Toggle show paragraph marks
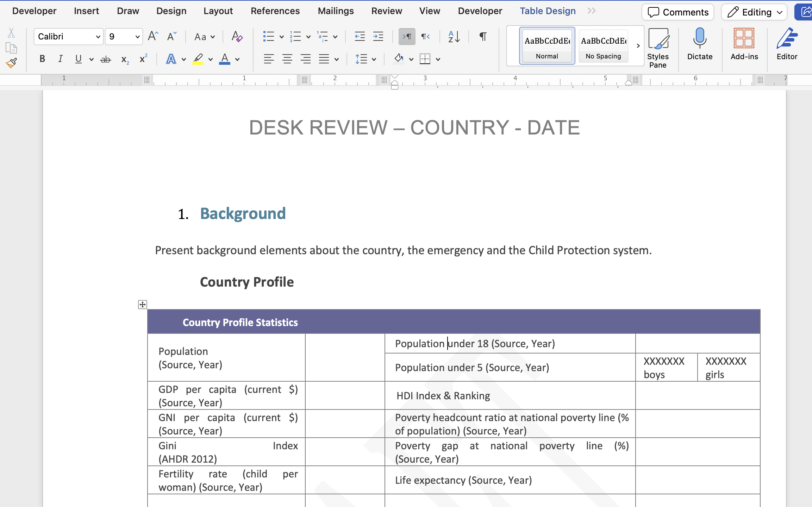Viewport: 812px width, 507px height. tap(483, 37)
